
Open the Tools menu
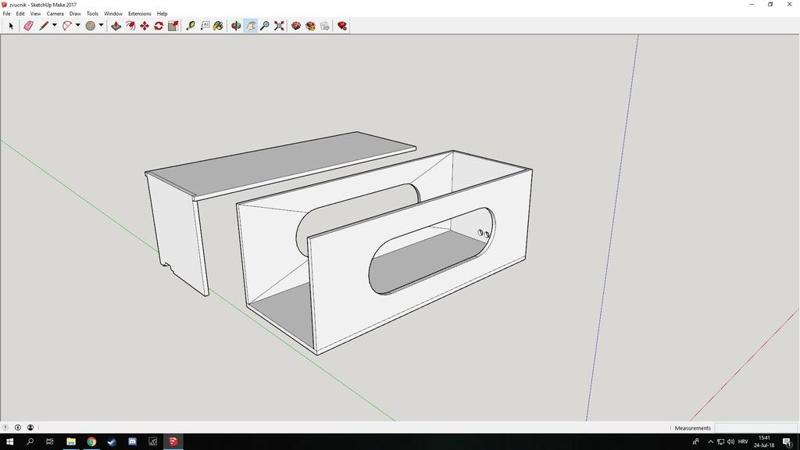[92, 14]
